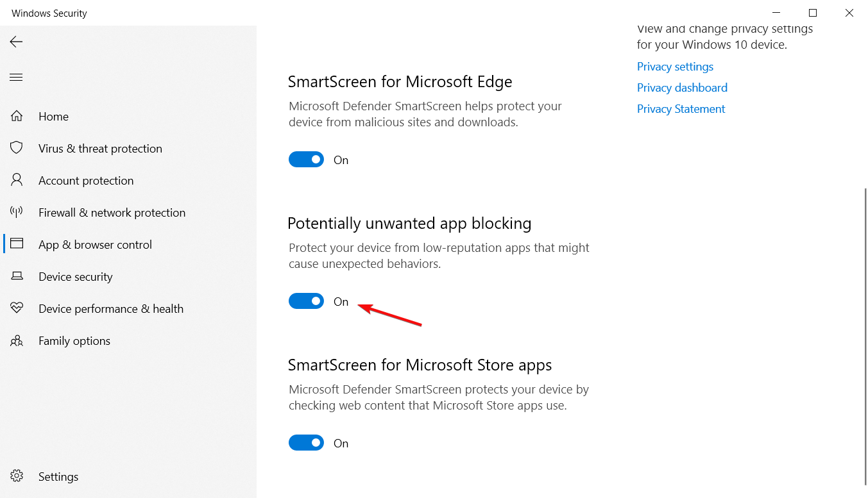This screenshot has width=868, height=498.
Task: Click the Home house icon
Action: (x=17, y=116)
